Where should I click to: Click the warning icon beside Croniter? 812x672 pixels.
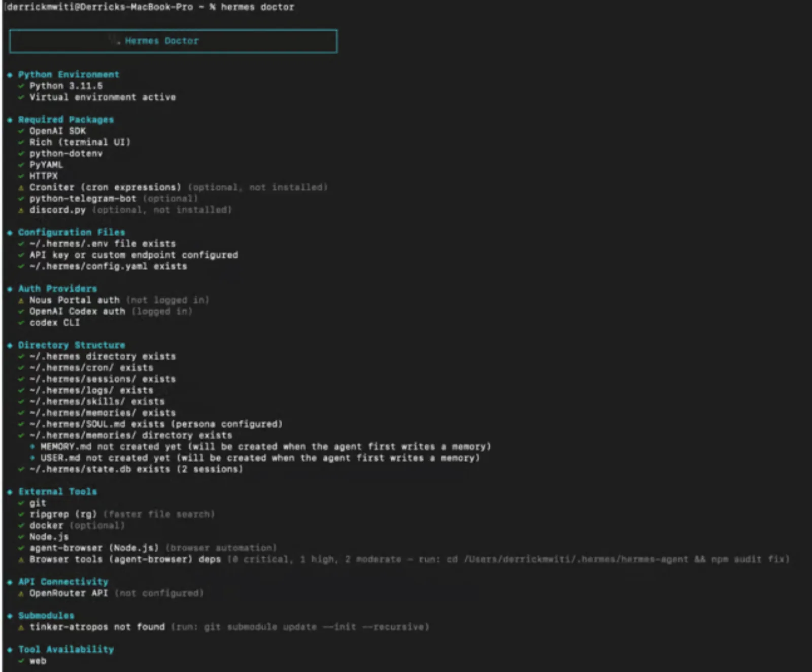tap(21, 188)
